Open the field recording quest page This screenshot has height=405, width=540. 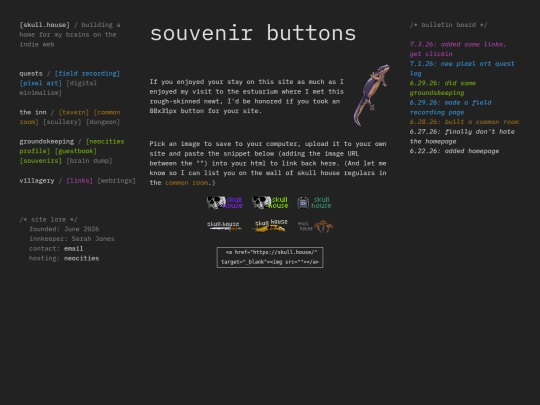tap(87, 73)
